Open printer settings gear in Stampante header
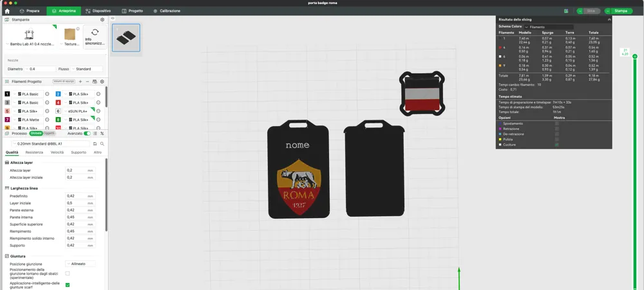The height and width of the screenshot is (290, 644). (102, 20)
